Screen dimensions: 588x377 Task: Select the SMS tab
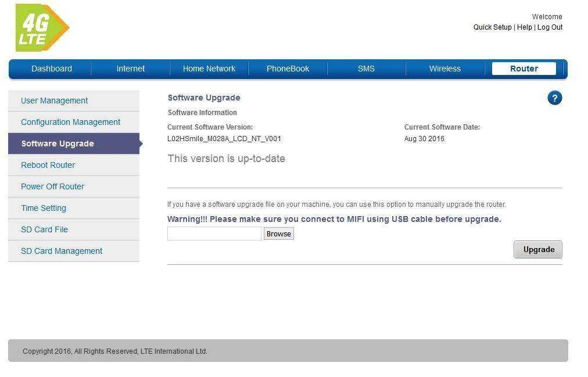(x=366, y=69)
